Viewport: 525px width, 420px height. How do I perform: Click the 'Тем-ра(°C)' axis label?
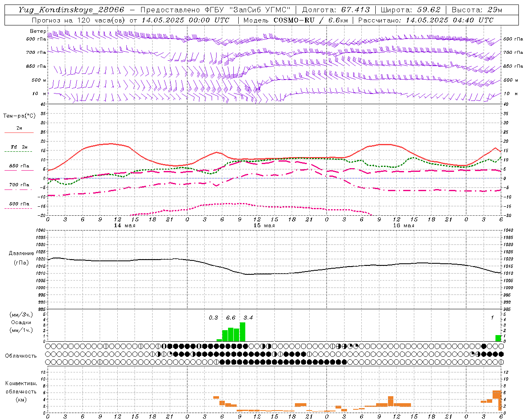point(19,116)
